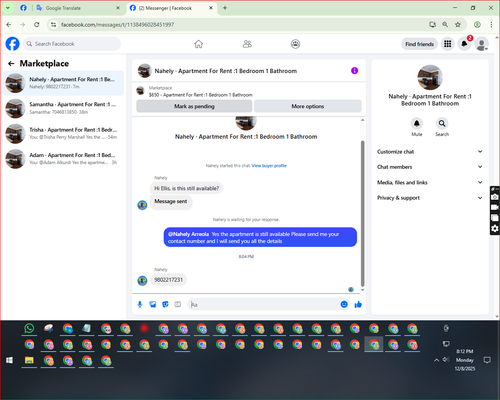Click the 'Hi Ellis, is this still available?' message
Viewport: 500px width, 400px height.
coord(186,188)
